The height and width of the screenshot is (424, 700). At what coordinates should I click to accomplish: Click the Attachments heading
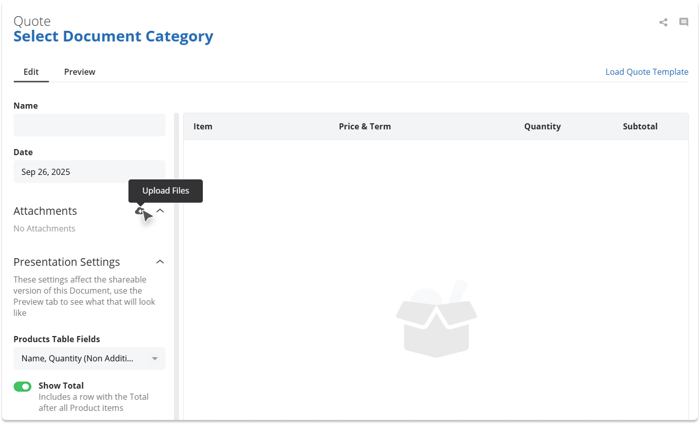pyautogui.click(x=45, y=211)
